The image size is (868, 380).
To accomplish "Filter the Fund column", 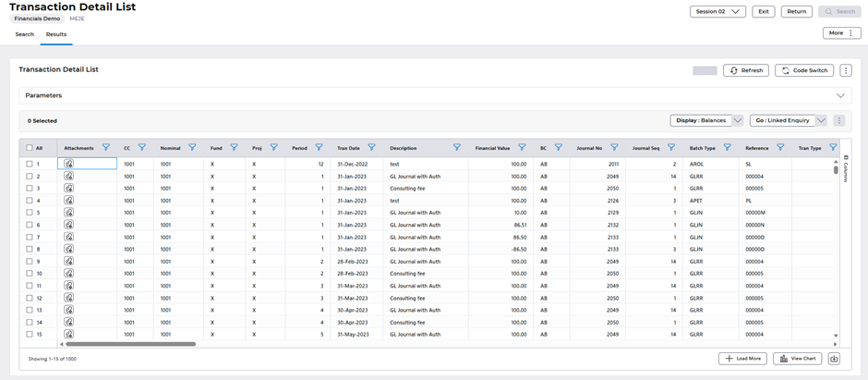I will click(x=234, y=147).
